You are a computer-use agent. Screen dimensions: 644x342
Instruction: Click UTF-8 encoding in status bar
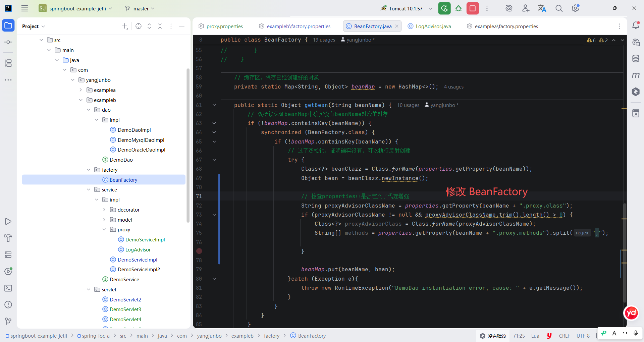click(x=583, y=336)
